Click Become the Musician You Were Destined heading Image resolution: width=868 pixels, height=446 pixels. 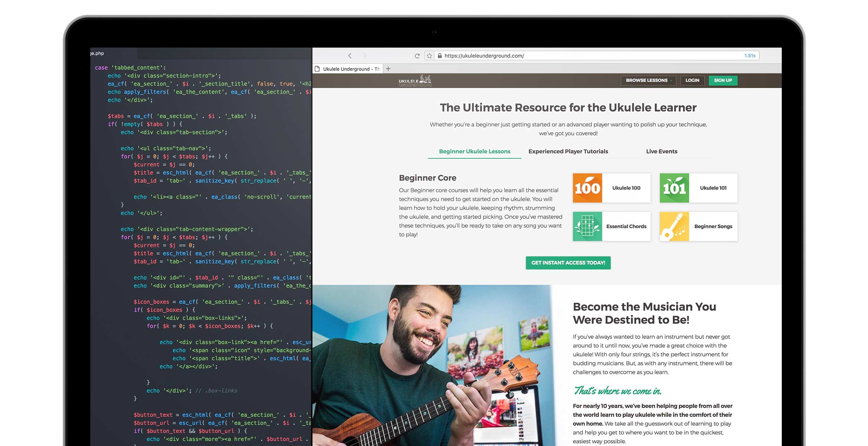click(644, 313)
